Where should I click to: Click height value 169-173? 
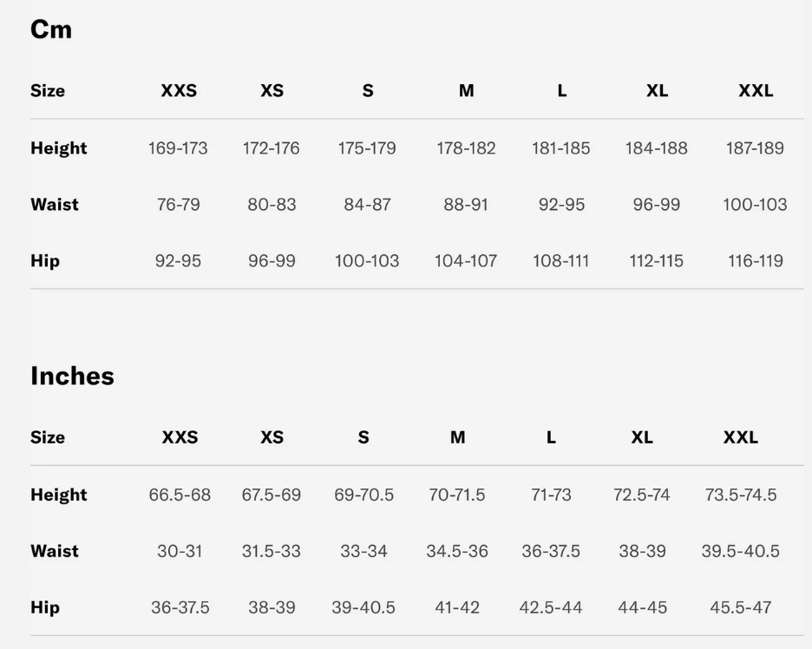(x=178, y=148)
